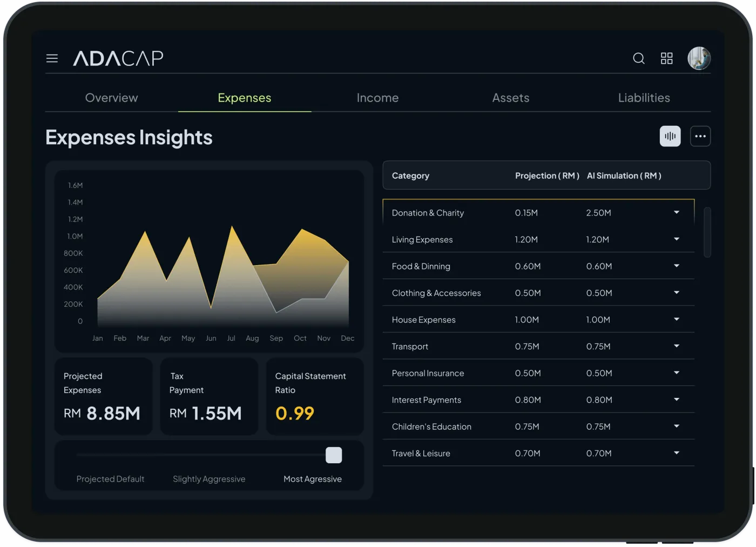Click the Interest Payments category name
756x547 pixels.
(x=426, y=400)
